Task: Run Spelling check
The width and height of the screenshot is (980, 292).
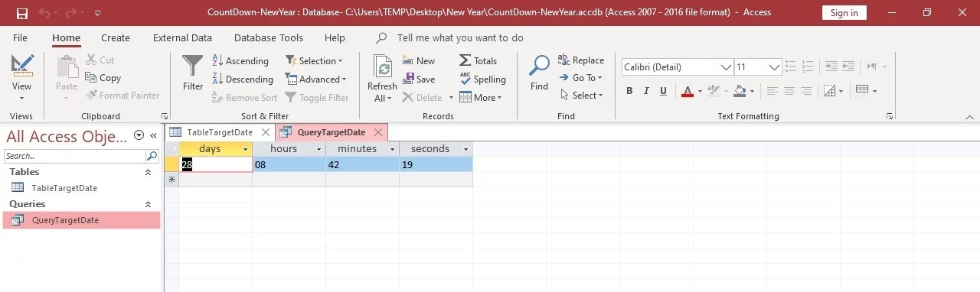Action: coord(483,79)
